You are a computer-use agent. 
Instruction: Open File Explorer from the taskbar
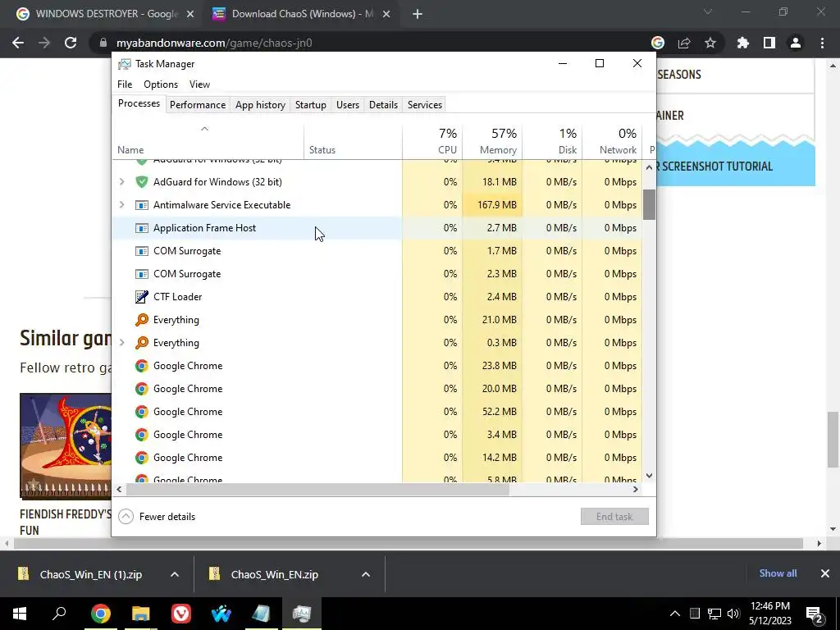click(140, 614)
